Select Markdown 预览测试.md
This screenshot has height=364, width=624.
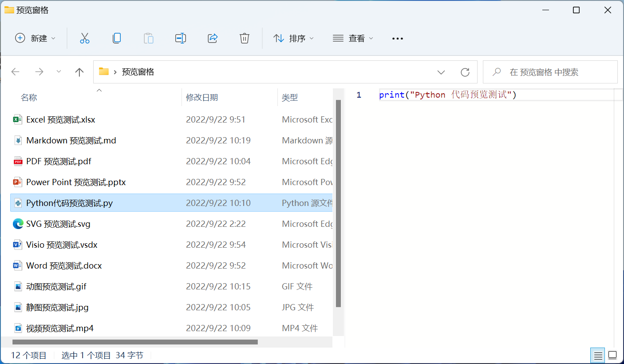click(x=71, y=140)
